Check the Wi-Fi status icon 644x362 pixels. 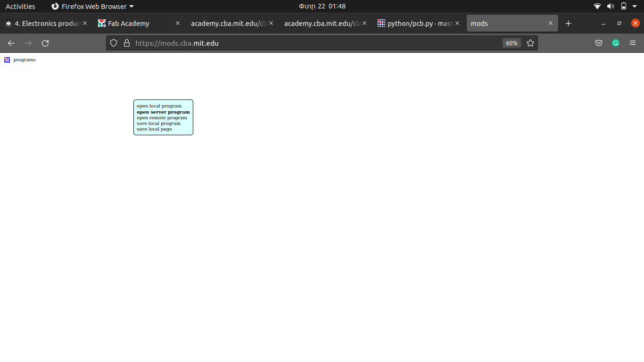tap(597, 7)
